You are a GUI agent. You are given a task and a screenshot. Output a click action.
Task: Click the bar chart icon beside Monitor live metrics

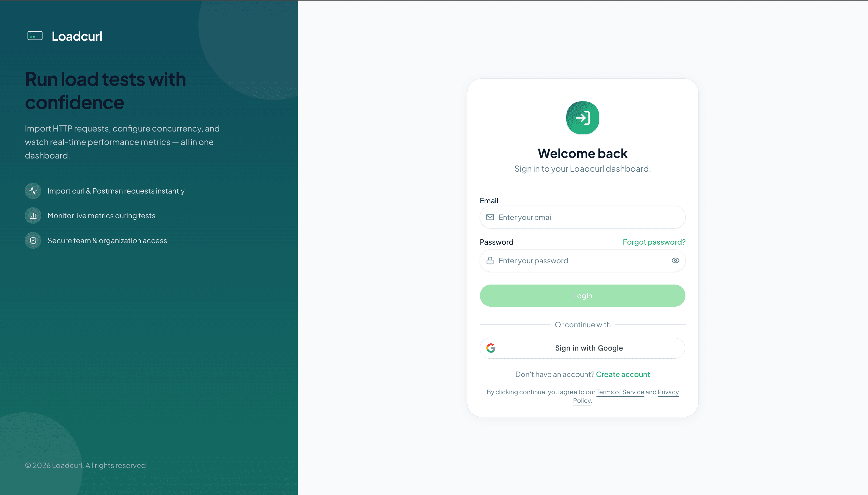coord(33,216)
